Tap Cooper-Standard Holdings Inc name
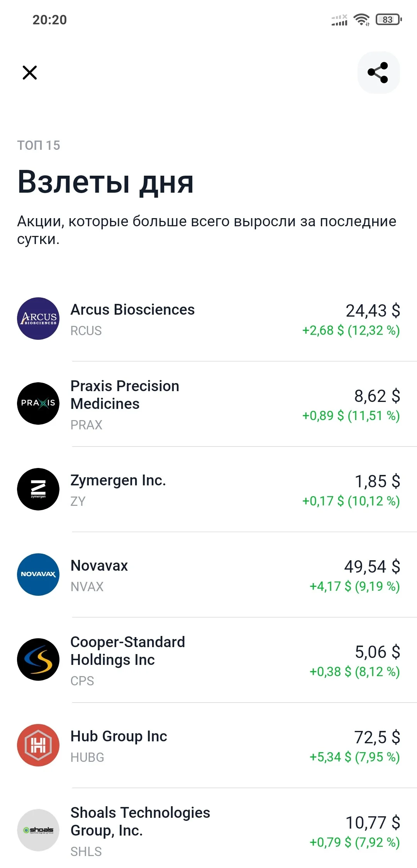The image size is (417, 868). pos(128,651)
